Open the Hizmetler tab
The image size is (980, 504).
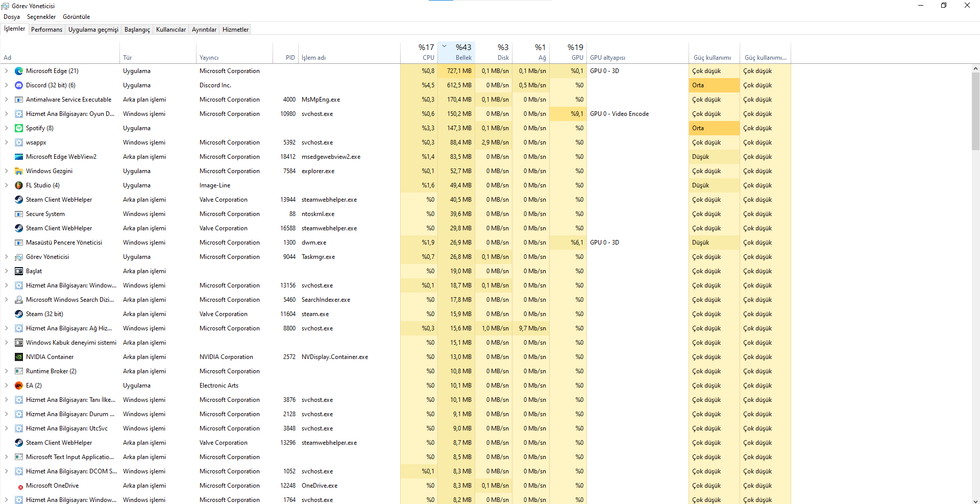coord(236,30)
